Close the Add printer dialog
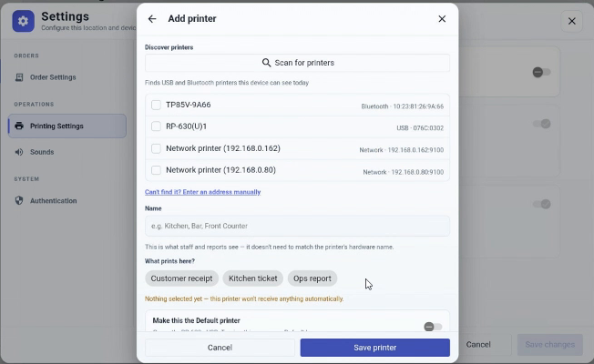The image size is (594, 364). [442, 18]
